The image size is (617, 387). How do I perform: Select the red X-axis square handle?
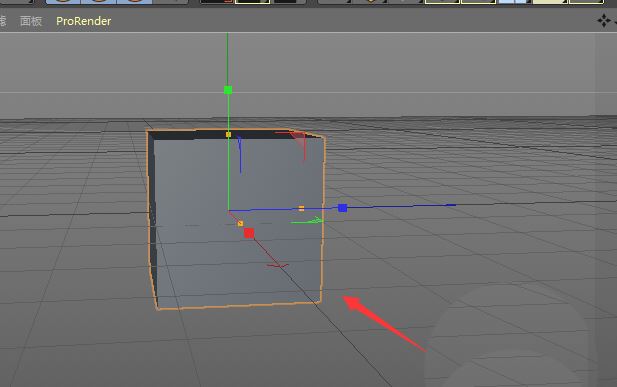tap(249, 233)
